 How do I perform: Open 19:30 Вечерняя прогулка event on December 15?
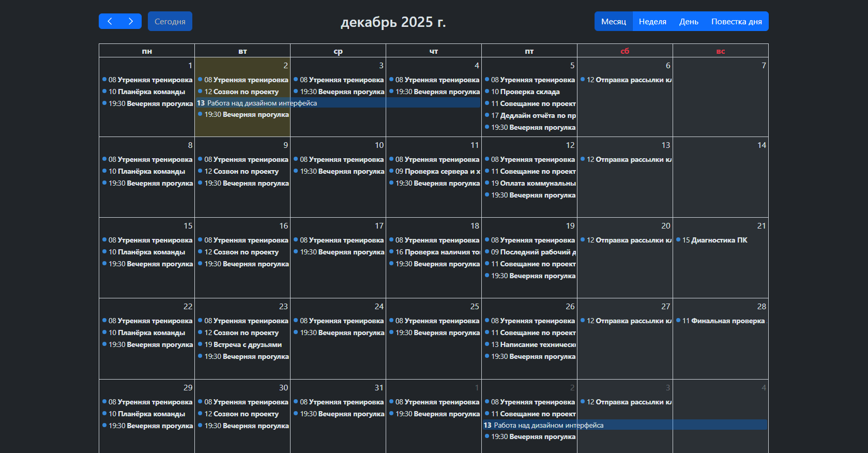coord(147,264)
